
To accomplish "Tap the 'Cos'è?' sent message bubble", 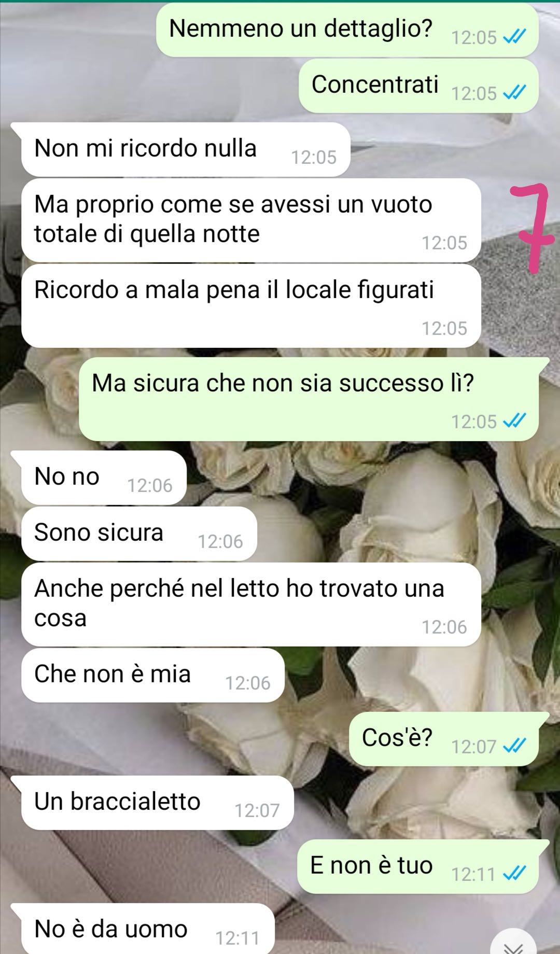I will [444, 739].
